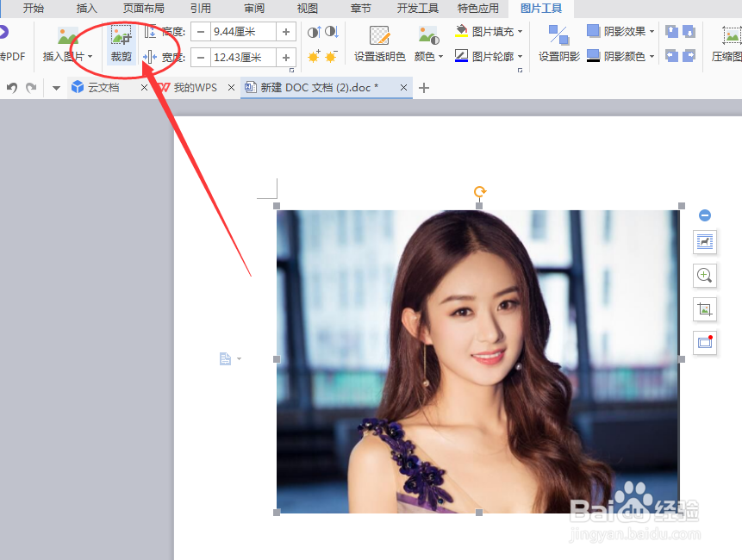Image resolution: width=742 pixels, height=560 pixels.
Task: Add a new document tab with plus
Action: pos(424,88)
